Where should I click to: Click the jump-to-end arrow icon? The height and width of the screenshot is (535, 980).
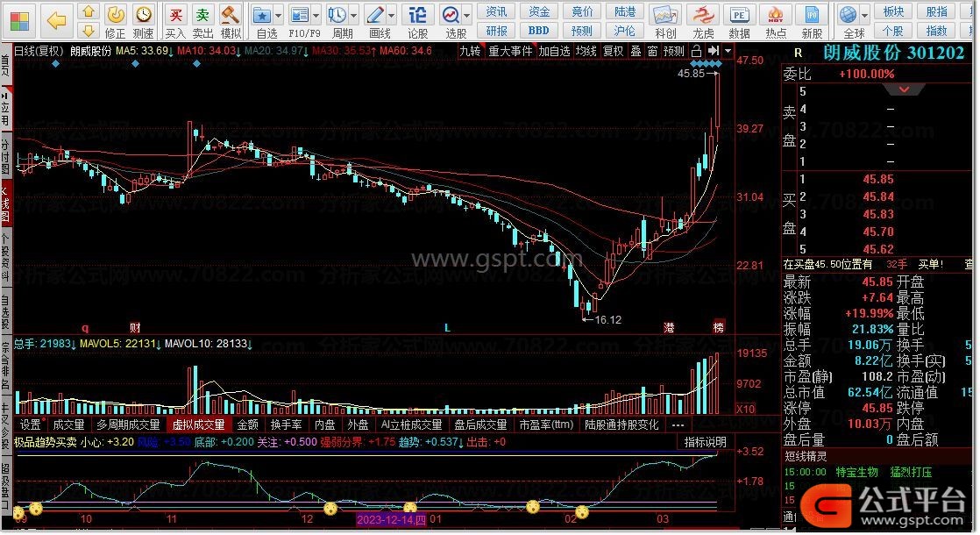[x=714, y=51]
